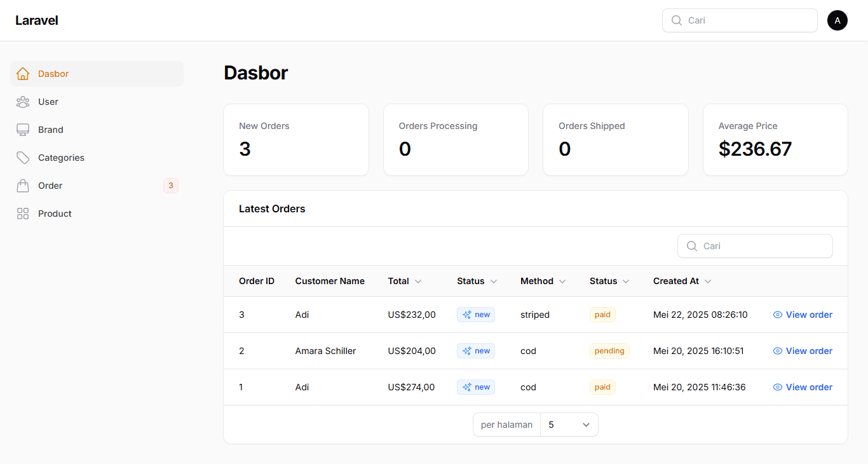Click paid badge in order 3 row
The image size is (868, 464).
pyautogui.click(x=602, y=315)
